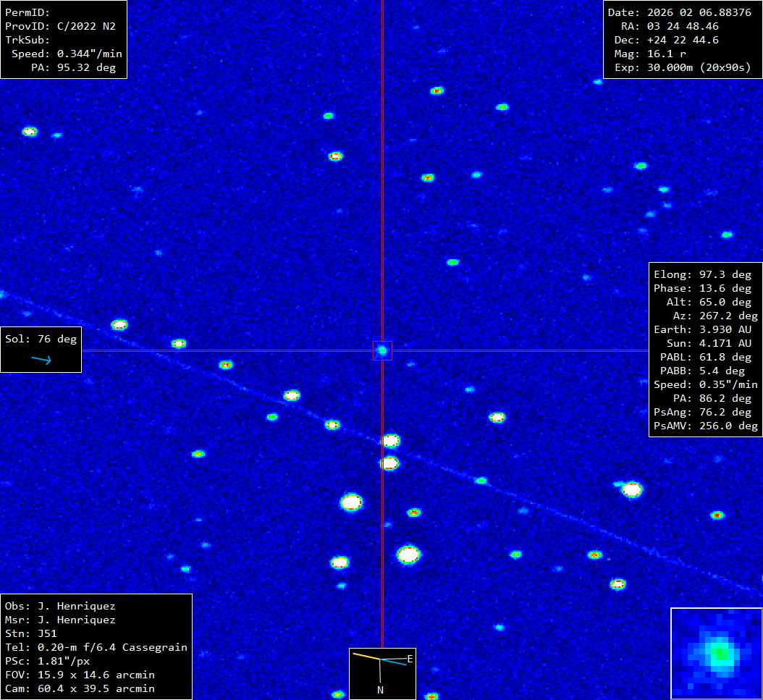Screen dimensions: 763x700
Task: Click the 'N' label on the compass
Action: 380,690
